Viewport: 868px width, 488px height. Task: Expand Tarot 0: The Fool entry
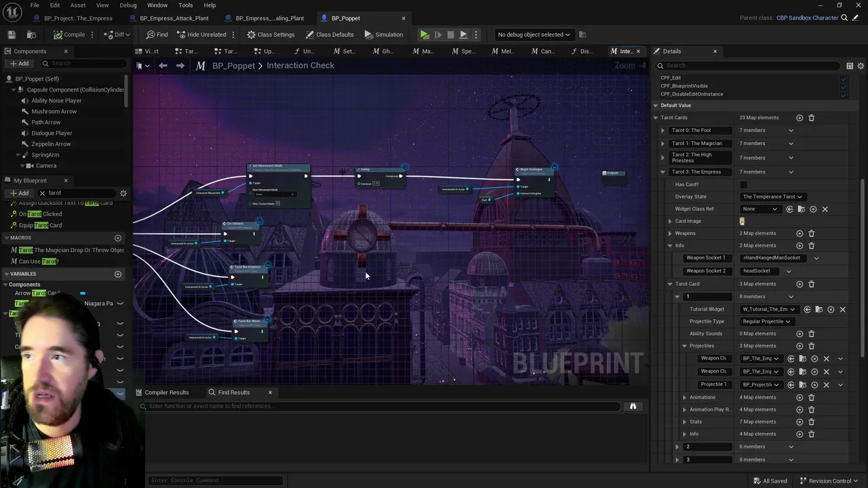pos(663,130)
